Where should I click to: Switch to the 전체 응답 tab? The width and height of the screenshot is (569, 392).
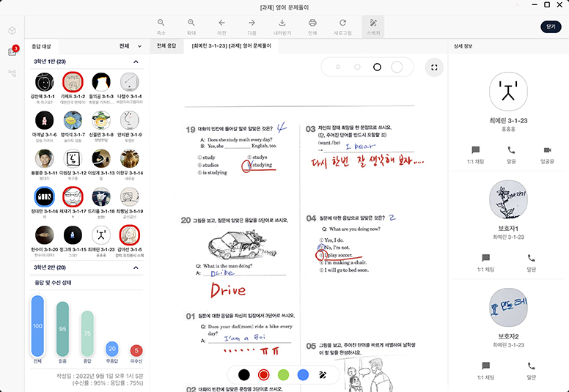click(x=166, y=46)
